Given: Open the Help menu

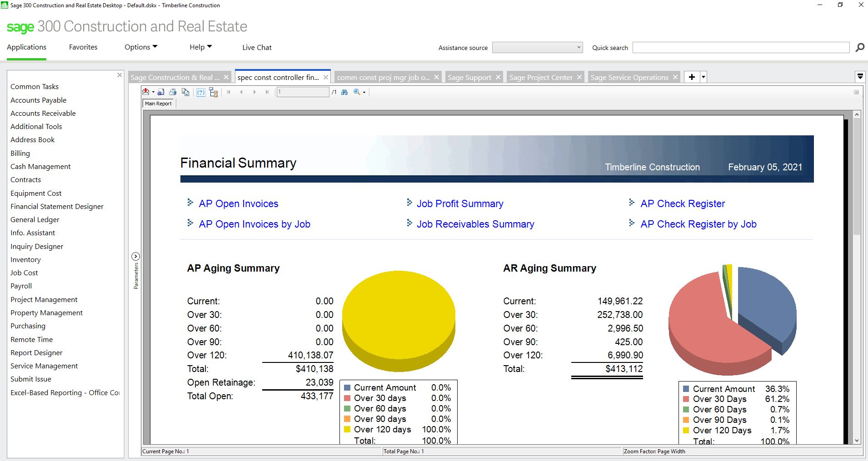Looking at the screenshot, I should (200, 47).
